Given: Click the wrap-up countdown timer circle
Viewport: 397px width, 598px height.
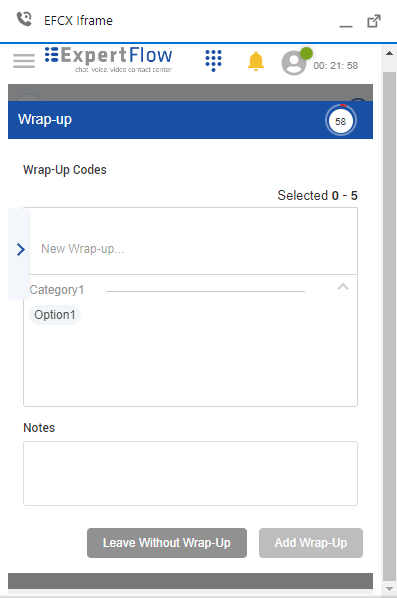Looking at the screenshot, I should pos(341,121).
